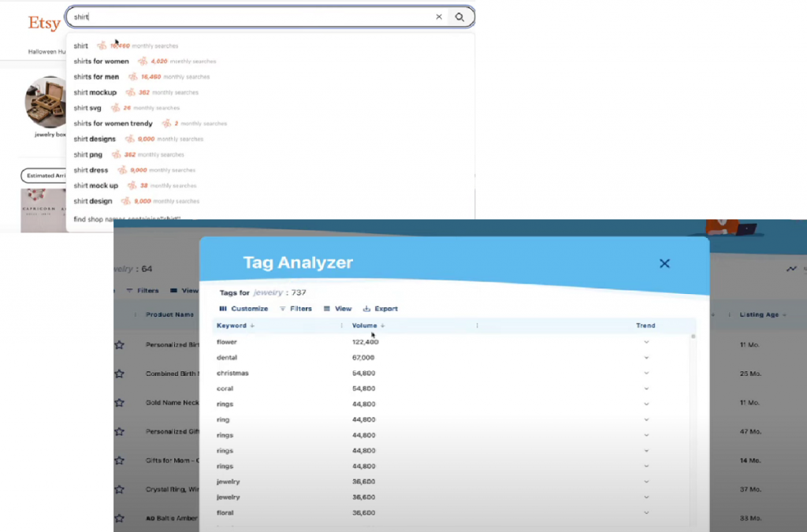Click inside the Etsy search input field
Image resolution: width=807 pixels, height=532 pixels.
(x=252, y=17)
